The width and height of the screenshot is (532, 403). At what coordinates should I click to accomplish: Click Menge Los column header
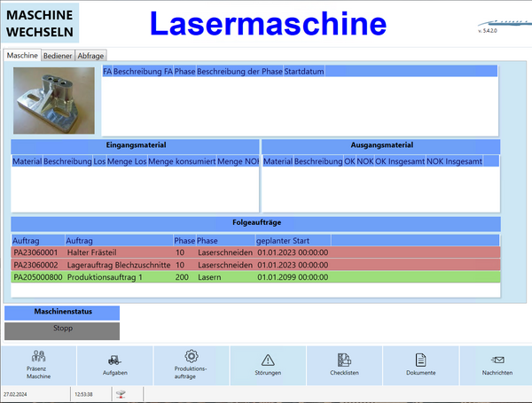coord(127,161)
